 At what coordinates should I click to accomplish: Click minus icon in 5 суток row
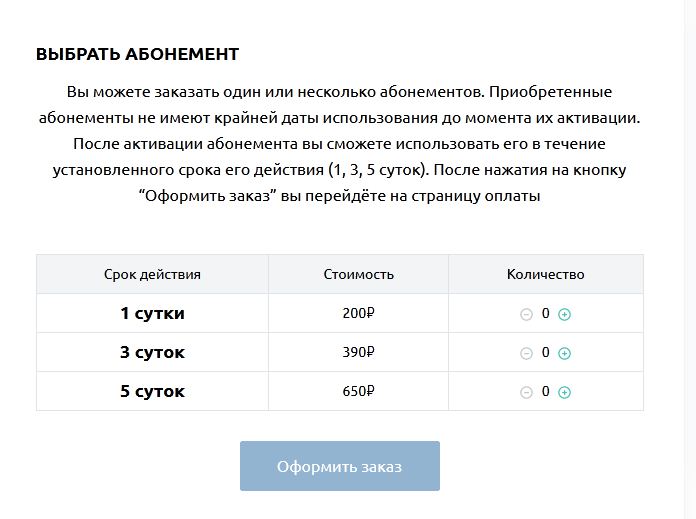tap(526, 392)
